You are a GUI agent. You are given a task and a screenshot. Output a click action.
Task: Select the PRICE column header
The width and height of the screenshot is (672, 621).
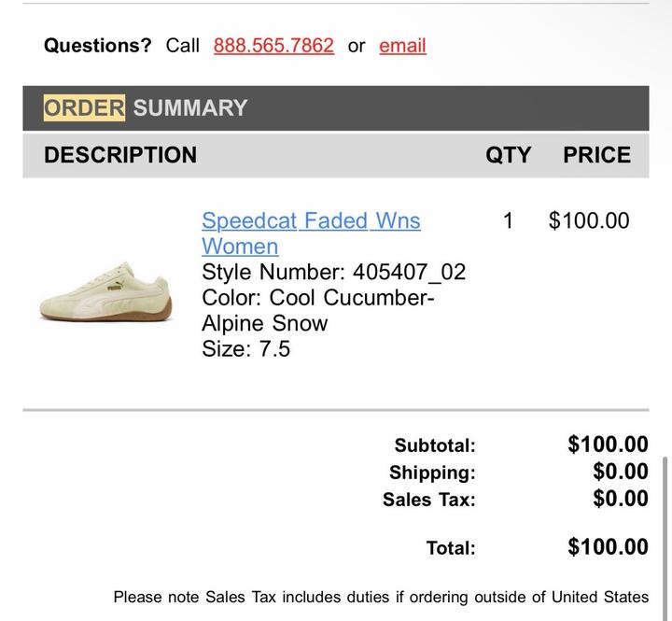click(596, 155)
